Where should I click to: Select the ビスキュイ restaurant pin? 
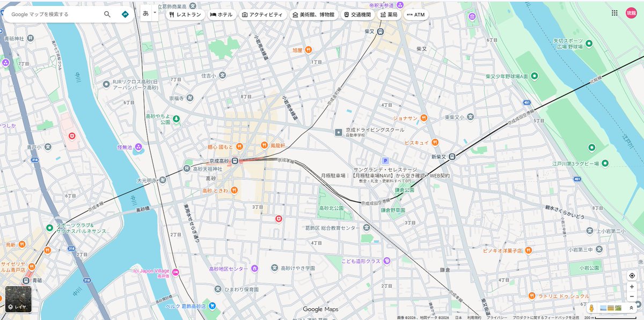435,143
